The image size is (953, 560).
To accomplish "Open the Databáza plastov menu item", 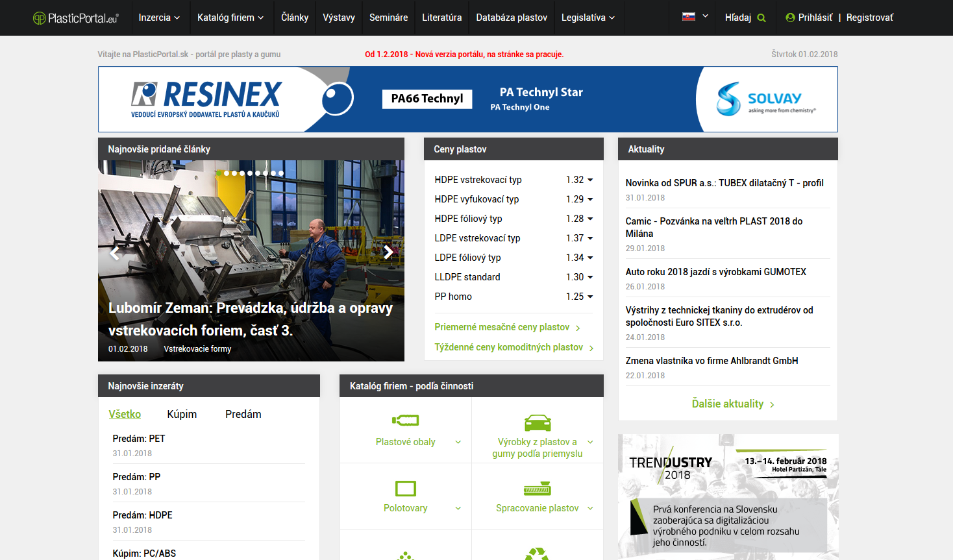I will (x=512, y=18).
